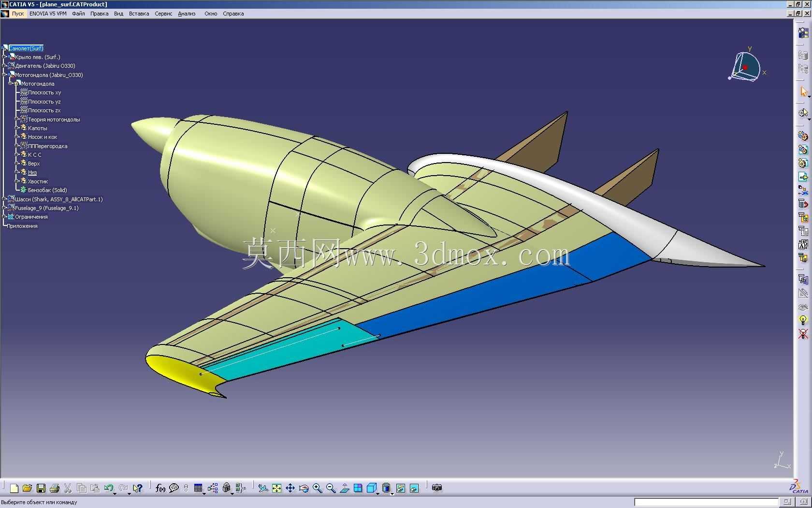Print using the printer icon

(x=55, y=488)
